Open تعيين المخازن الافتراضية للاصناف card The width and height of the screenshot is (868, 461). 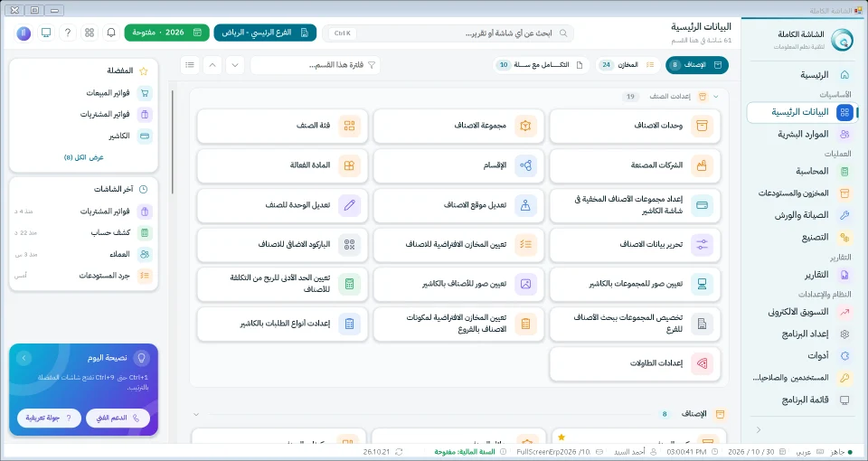pyautogui.click(x=459, y=245)
